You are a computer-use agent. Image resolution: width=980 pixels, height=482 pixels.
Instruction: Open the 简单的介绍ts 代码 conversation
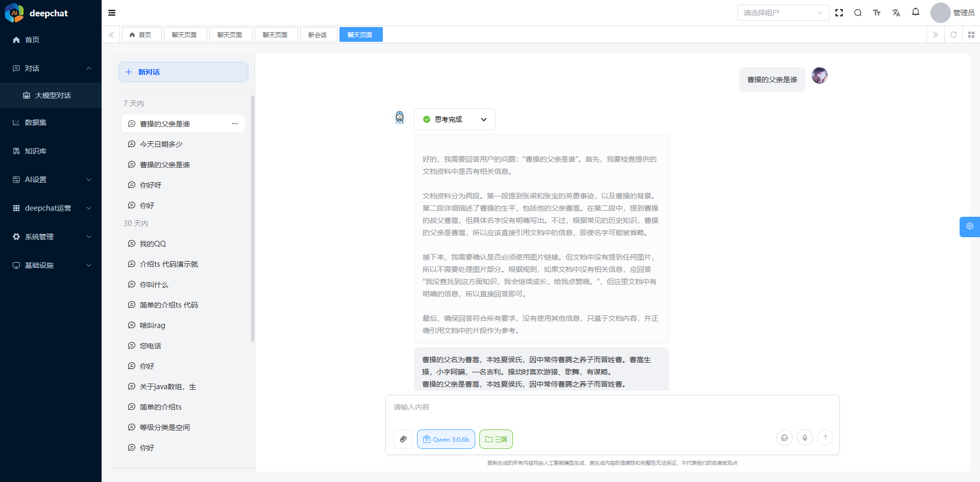183,305
